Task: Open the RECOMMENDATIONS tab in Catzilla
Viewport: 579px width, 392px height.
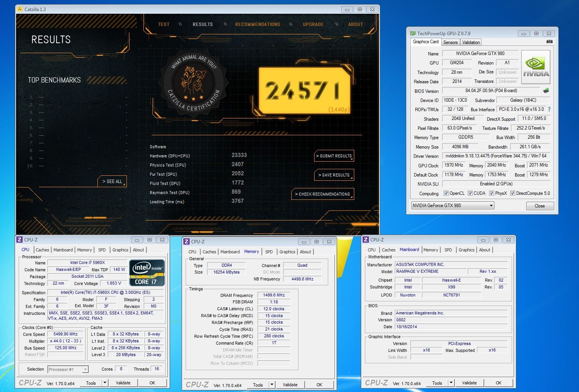Action: (x=258, y=24)
